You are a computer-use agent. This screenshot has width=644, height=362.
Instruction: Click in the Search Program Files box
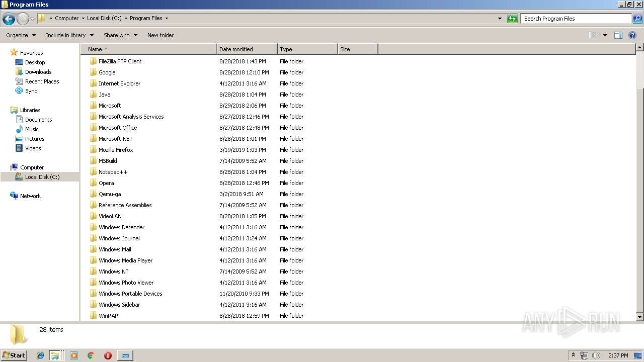(576, 19)
